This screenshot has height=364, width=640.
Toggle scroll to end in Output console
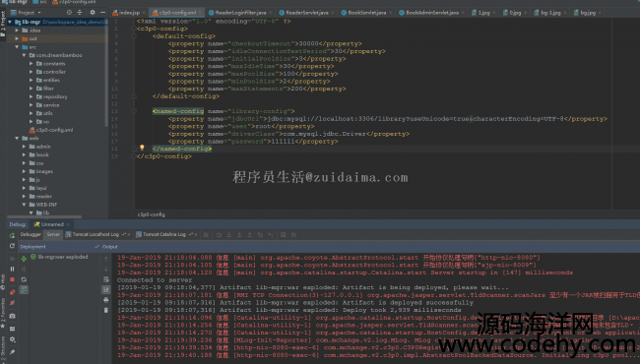point(106,289)
